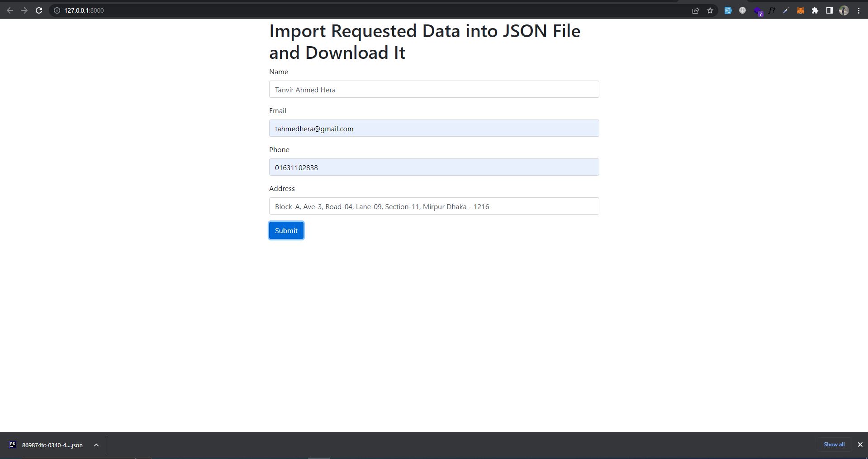The height and width of the screenshot is (459, 868).
Task: Open the f? font finder extension
Action: click(x=772, y=10)
